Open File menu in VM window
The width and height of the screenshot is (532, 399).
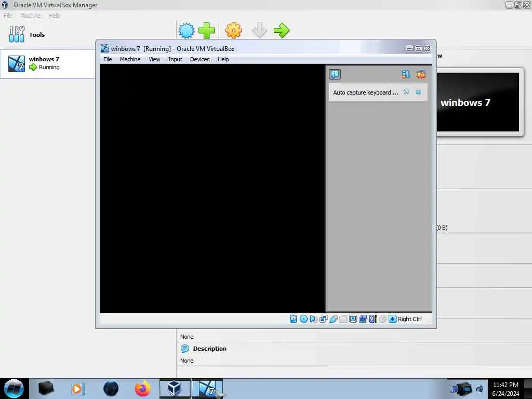pos(108,59)
